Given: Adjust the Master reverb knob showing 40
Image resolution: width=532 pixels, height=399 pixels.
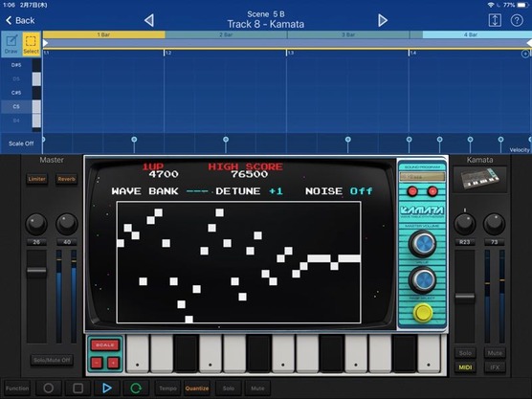Looking at the screenshot, I should click(67, 224).
